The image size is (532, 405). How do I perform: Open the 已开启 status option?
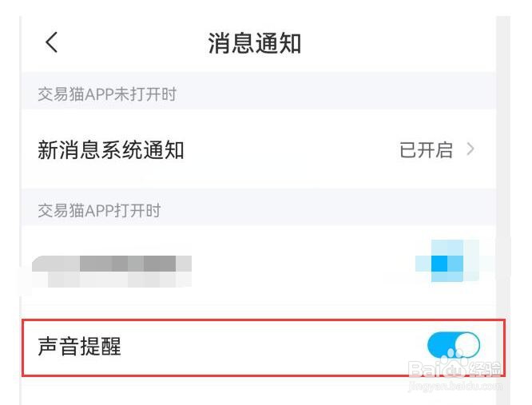tap(426, 149)
